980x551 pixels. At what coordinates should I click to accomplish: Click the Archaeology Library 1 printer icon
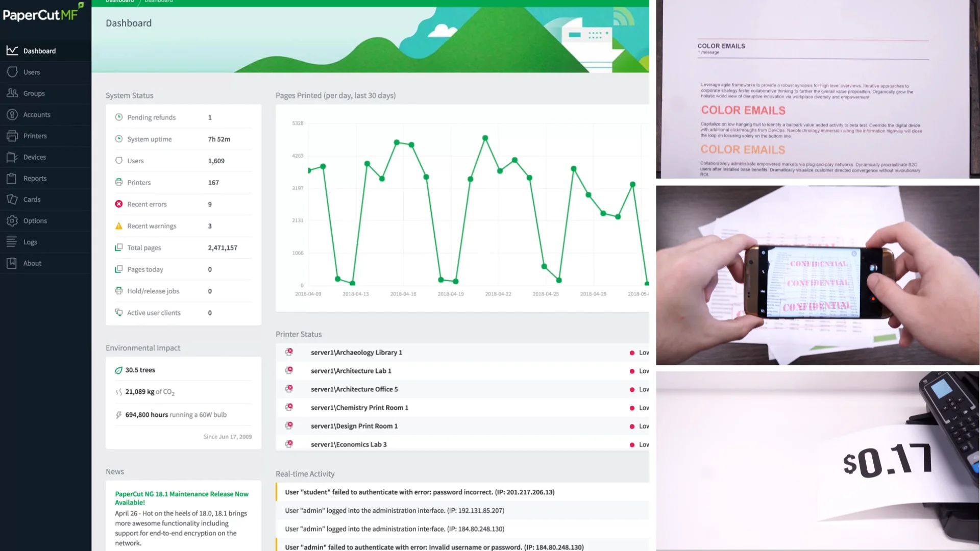point(289,352)
